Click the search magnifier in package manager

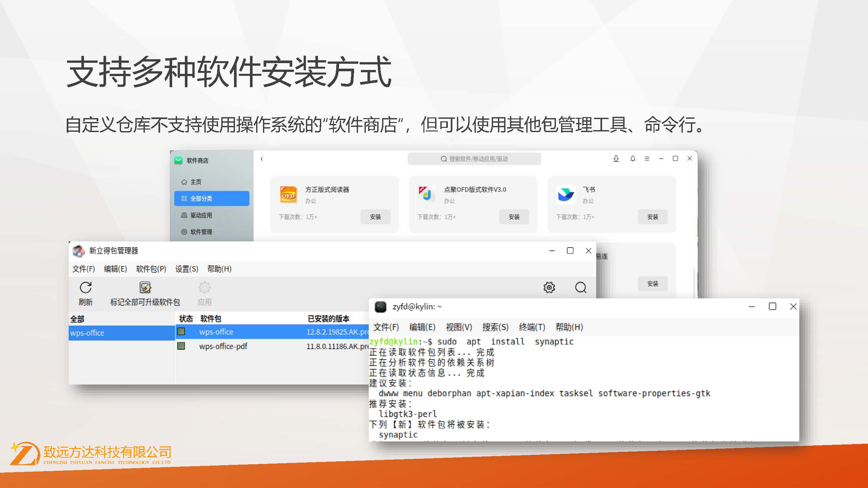581,287
